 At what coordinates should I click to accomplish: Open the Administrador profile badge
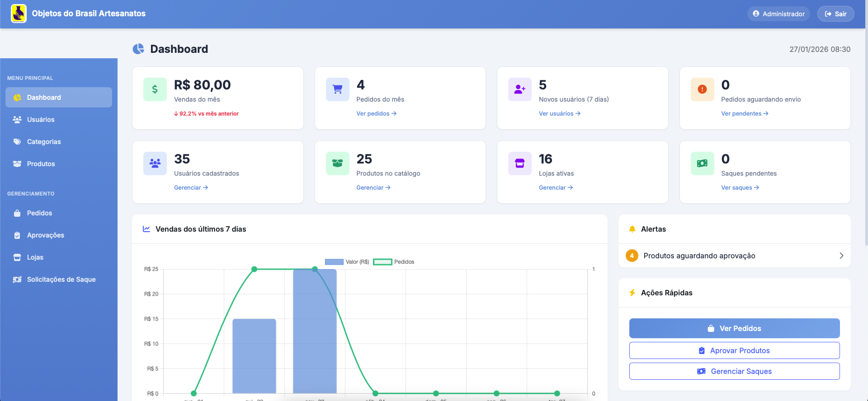[x=778, y=14]
